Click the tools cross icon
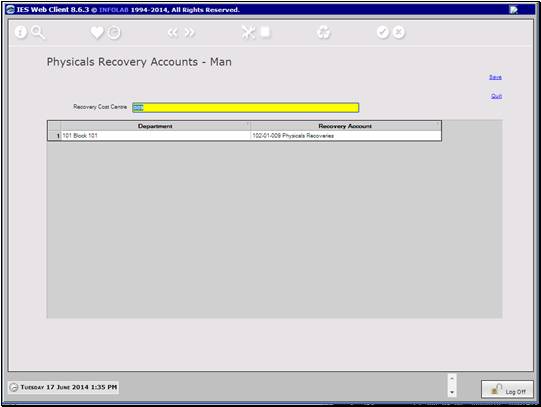The height and width of the screenshot is (407, 541). [248, 32]
